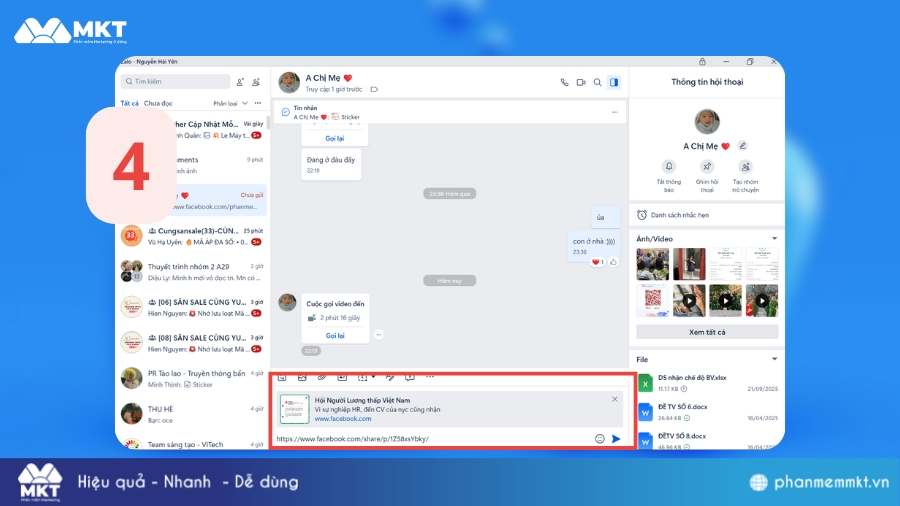Open the QR code image thumbnail
Screen dimensions: 900x506
pyautogui.click(x=653, y=300)
